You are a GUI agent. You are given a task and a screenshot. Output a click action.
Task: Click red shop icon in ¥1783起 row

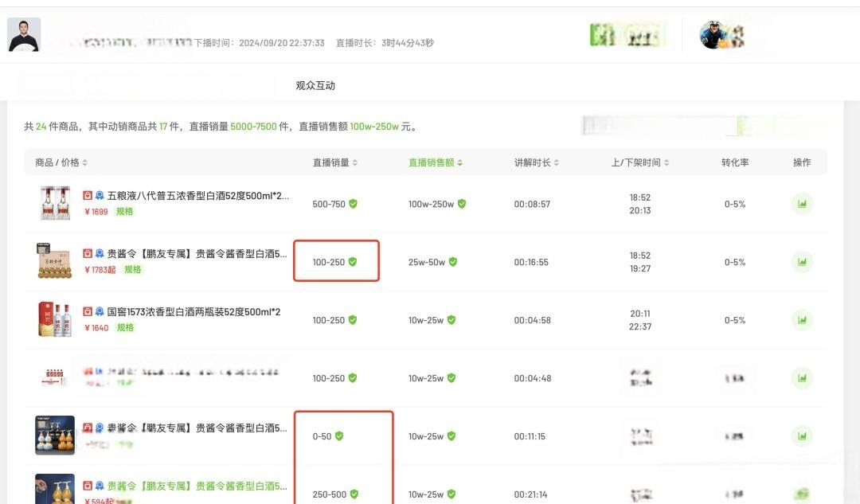[x=88, y=254]
